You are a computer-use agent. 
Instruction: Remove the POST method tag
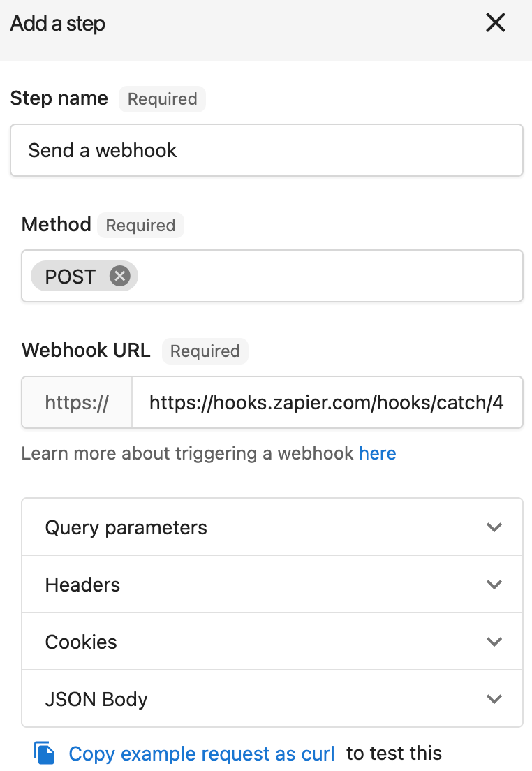119,276
